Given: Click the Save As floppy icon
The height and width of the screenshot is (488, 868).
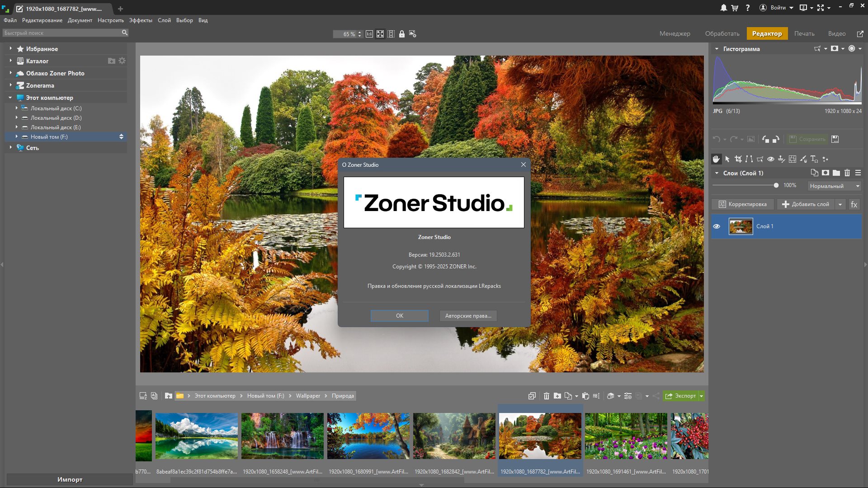Looking at the screenshot, I should click(x=835, y=139).
